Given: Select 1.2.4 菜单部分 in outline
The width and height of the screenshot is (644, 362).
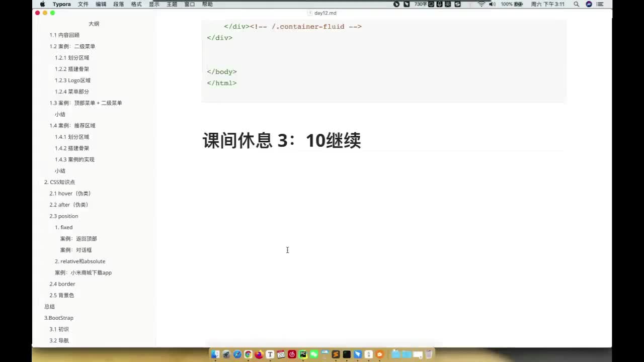Looking at the screenshot, I should coord(72,92).
